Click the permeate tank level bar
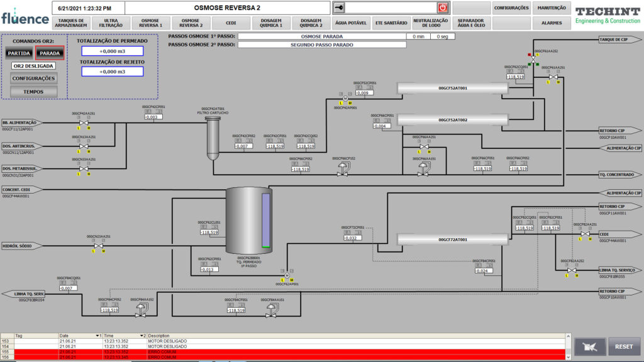This screenshot has height=362, width=644. pos(266,221)
